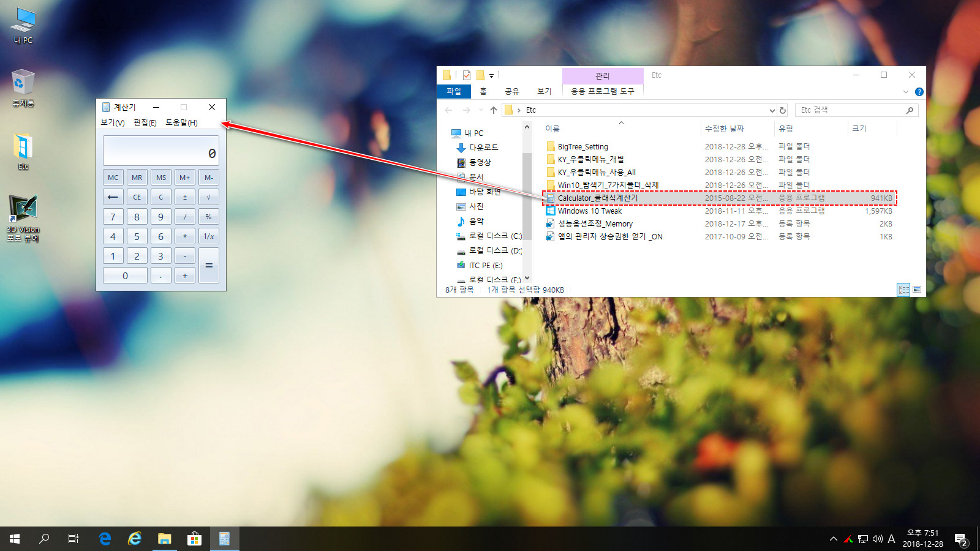Open the calculator 도움말(H) menu
980x551 pixels.
(x=181, y=122)
